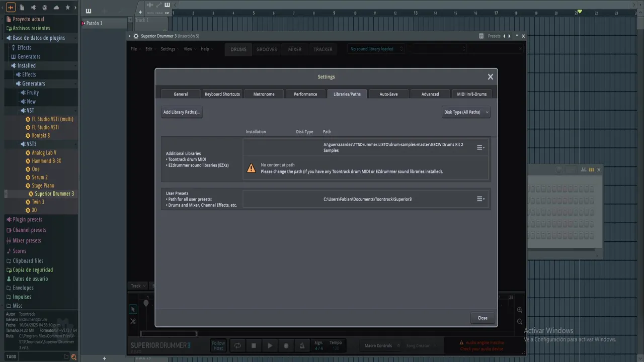This screenshot has width=644, height=362.
Task: Expand Macro Controls panel
Action: tap(381, 345)
